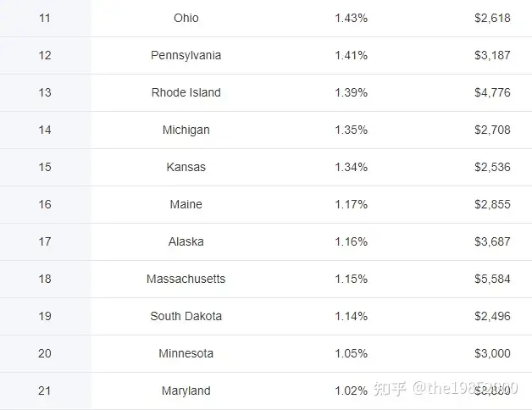Select the Maine state cell
This screenshot has height=410, width=532.
coord(186,204)
